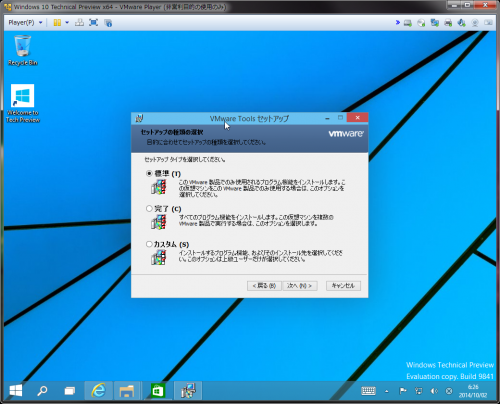Click the sound card device icon

tap(462, 23)
